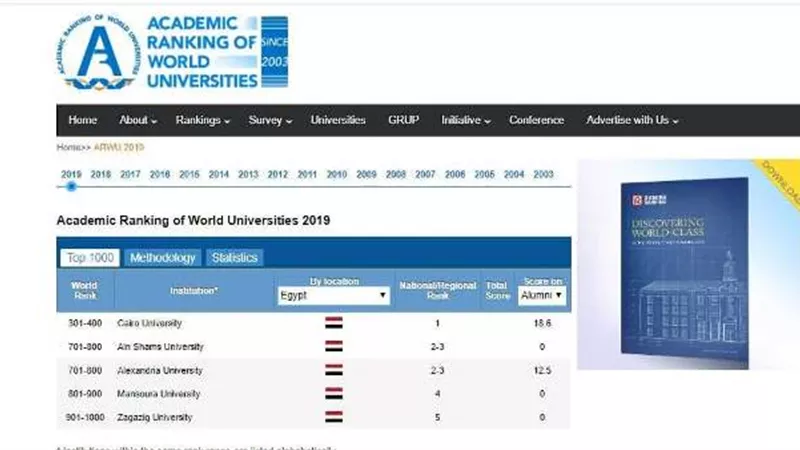
Task: Select year 2017 on the timeline
Action: pos(130,174)
